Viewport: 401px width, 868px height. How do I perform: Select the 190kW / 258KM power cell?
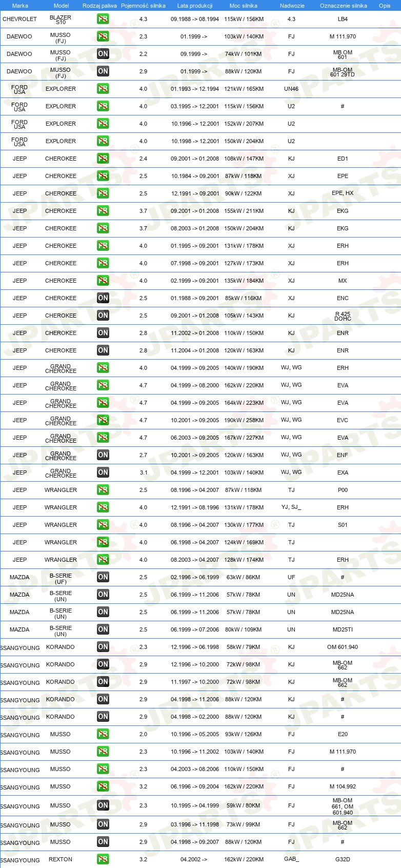[244, 420]
